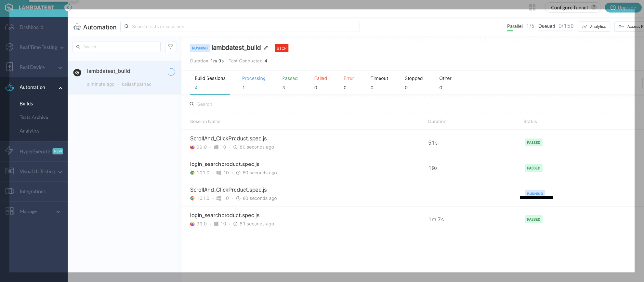Select the Timeout tab
The image size is (644, 282).
click(379, 83)
